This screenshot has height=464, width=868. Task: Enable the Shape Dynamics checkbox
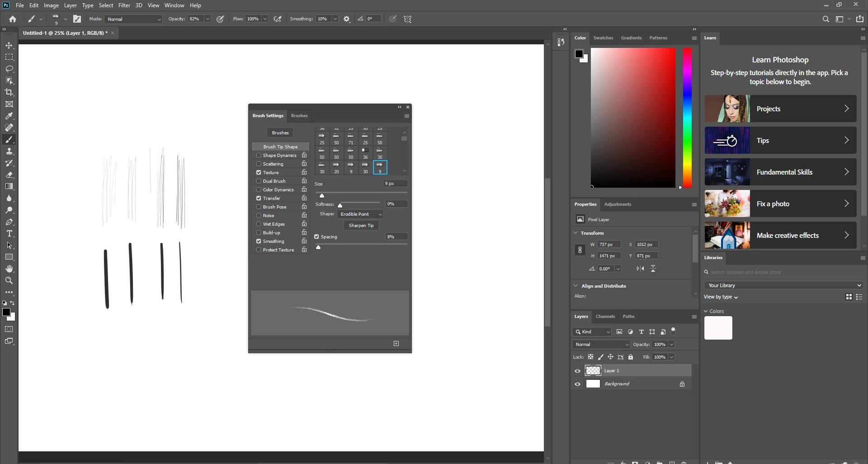(259, 156)
